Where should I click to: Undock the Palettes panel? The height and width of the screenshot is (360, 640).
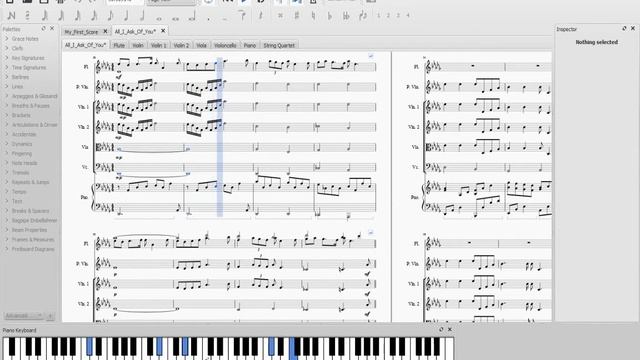point(44,29)
